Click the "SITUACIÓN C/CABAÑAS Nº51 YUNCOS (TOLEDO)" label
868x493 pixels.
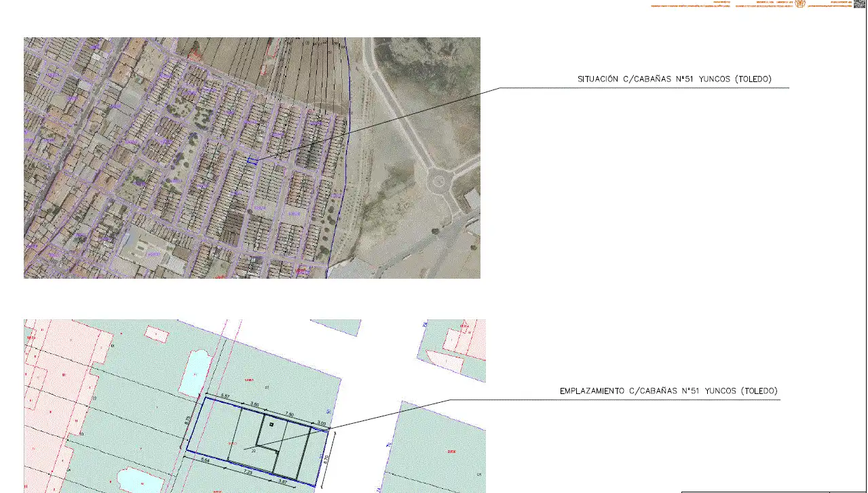tap(675, 79)
